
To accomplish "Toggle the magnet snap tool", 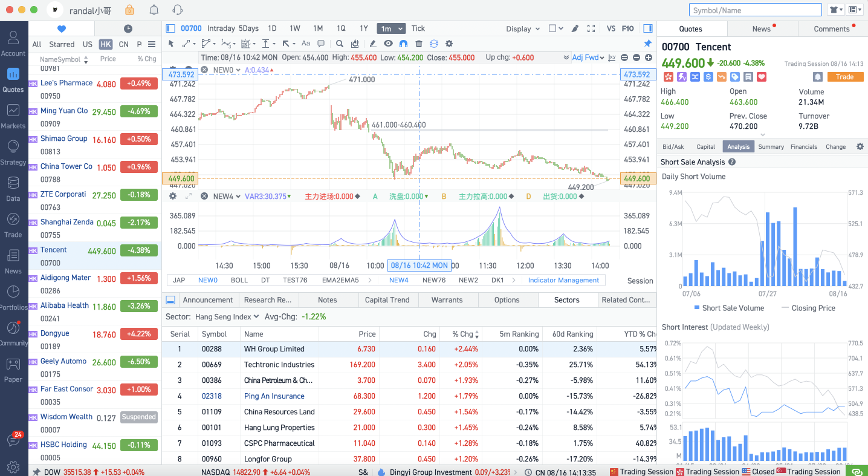I will click(403, 44).
